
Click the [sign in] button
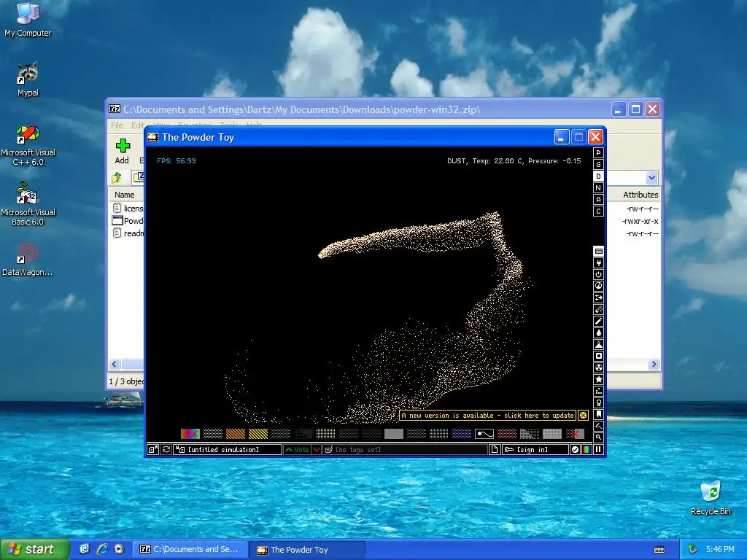535,449
